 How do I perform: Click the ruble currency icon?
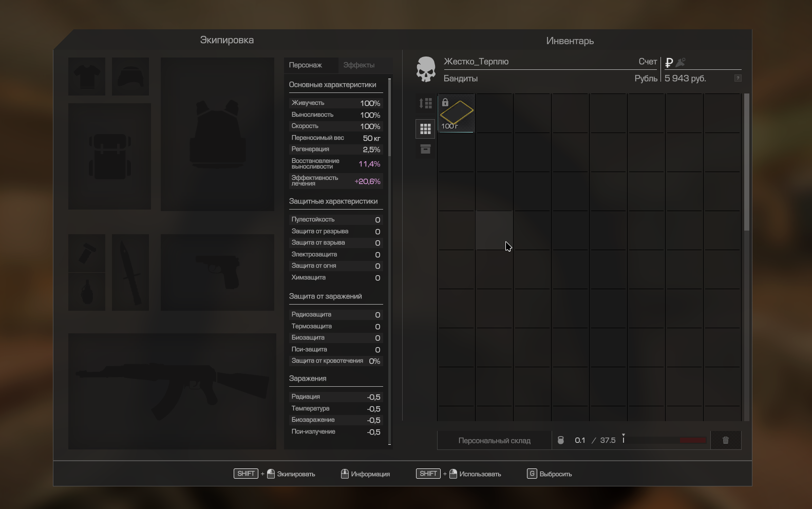tap(669, 63)
